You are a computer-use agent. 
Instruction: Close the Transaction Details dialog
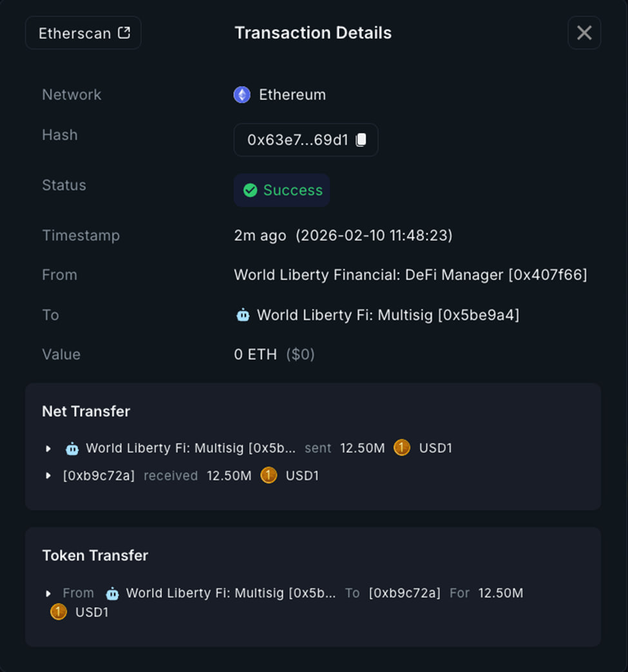[x=584, y=33]
